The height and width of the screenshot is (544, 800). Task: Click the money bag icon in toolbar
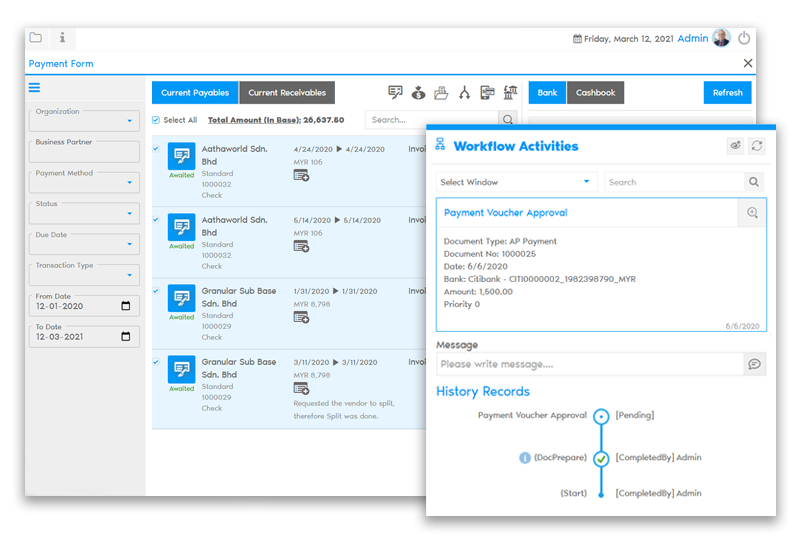click(x=418, y=93)
